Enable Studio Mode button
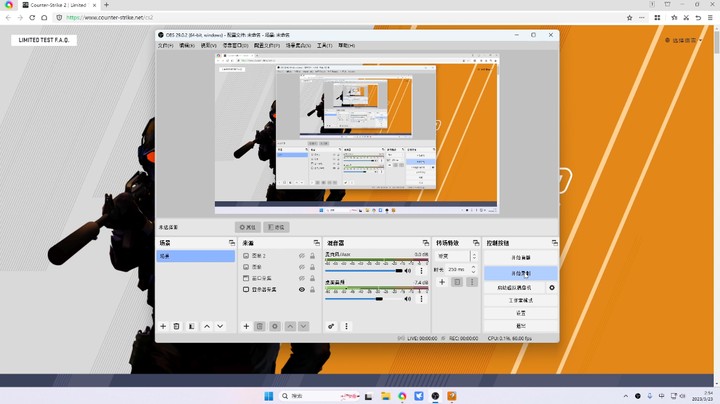The width and height of the screenshot is (720, 404). 521,300
